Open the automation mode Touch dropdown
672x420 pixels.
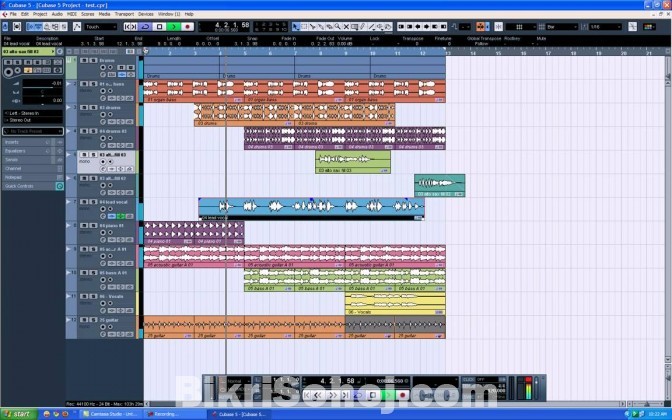pyautogui.click(x=101, y=27)
